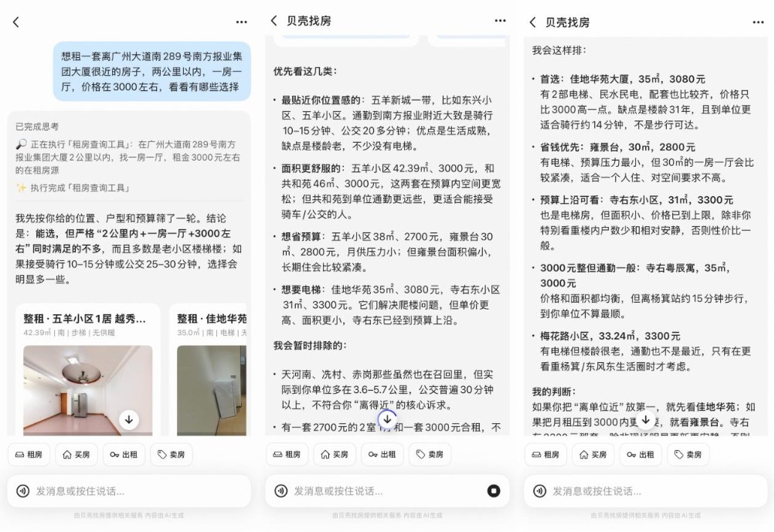Go back from middle 贝壳找房 screen
Screen dimensions: 775x532
[x=274, y=20]
